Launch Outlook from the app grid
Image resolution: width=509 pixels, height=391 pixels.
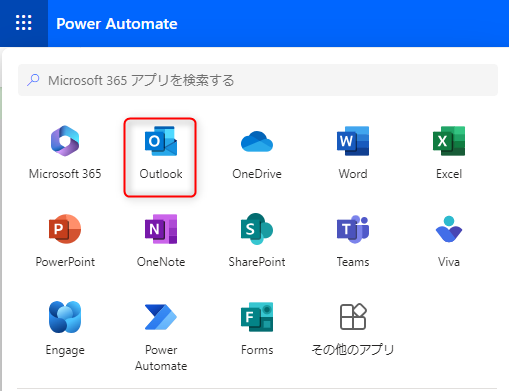click(x=161, y=141)
